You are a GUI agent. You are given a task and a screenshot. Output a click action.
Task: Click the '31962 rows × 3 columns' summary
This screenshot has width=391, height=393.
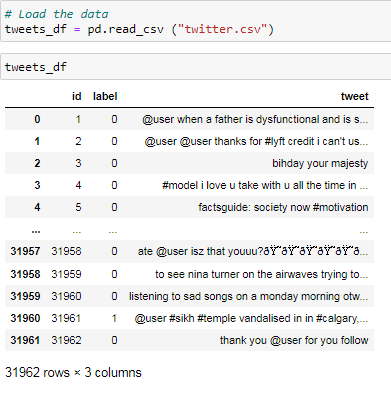(x=73, y=372)
